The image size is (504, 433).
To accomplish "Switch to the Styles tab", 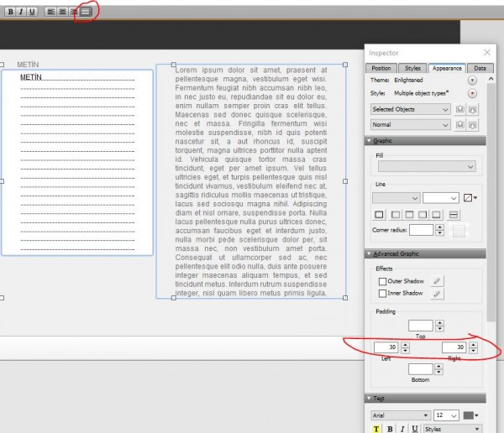I will 412,68.
